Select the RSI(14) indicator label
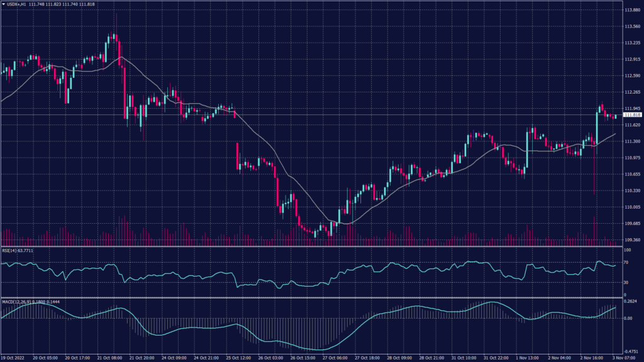 10,250
